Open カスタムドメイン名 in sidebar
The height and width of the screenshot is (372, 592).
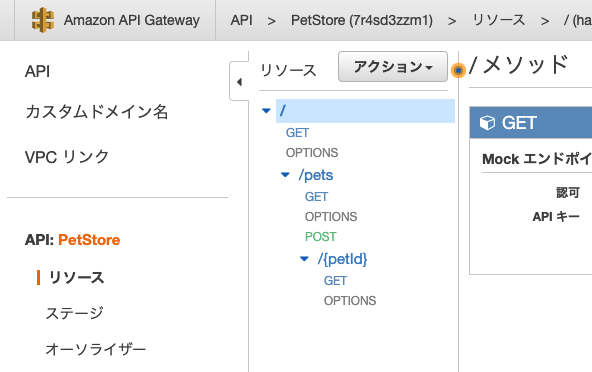pos(96,112)
